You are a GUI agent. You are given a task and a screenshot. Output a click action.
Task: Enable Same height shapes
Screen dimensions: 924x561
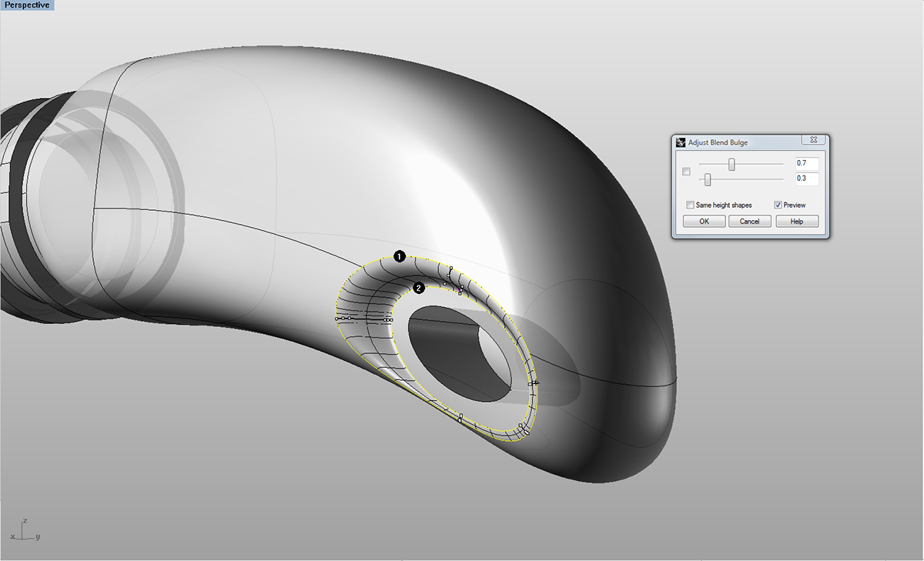(x=690, y=205)
